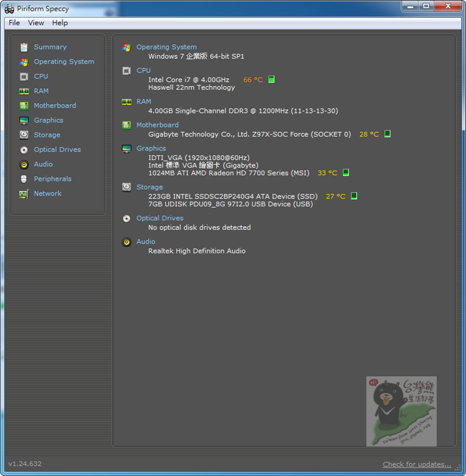This screenshot has width=466, height=476.
Task: Click the Storage drive icon in summary pane
Action: [126, 187]
